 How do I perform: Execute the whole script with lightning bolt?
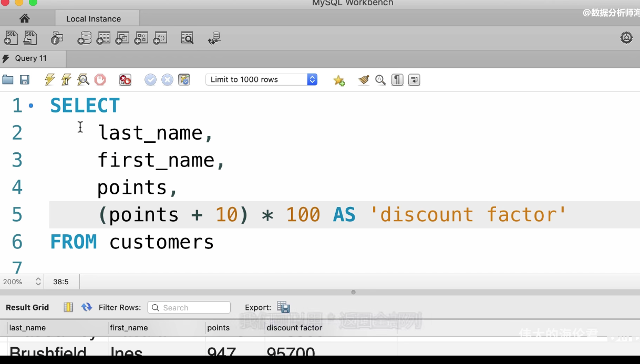pos(49,80)
